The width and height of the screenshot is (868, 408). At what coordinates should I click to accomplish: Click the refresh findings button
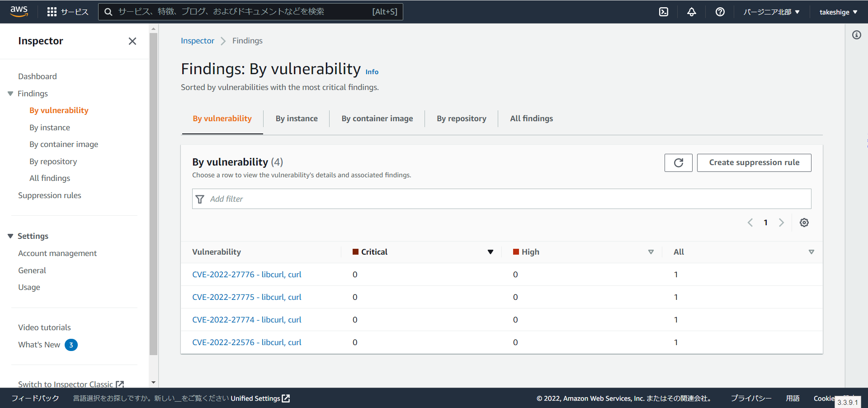coord(679,163)
